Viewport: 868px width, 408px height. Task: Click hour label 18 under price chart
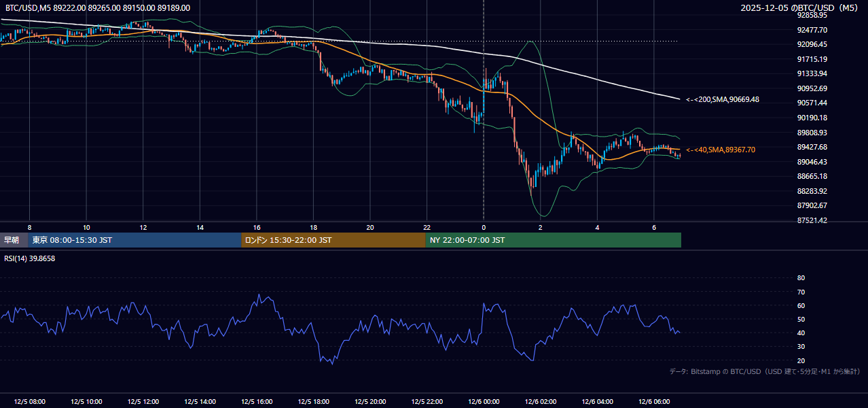pyautogui.click(x=313, y=227)
